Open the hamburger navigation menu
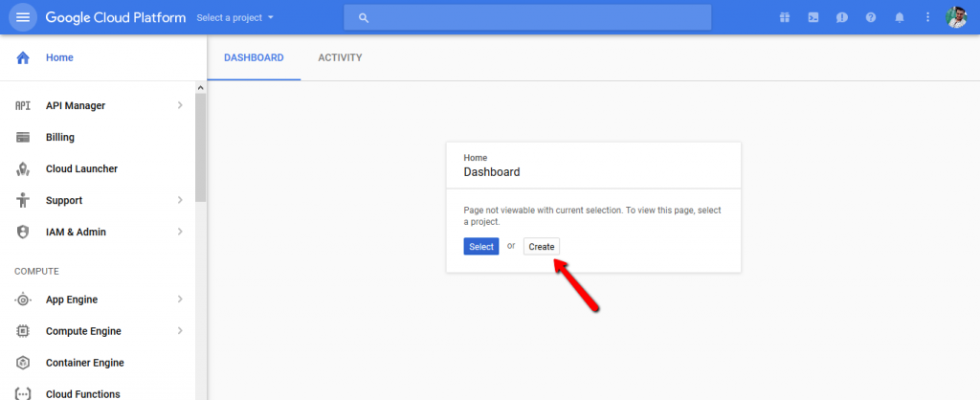This screenshot has height=400, width=980. pos(23,17)
